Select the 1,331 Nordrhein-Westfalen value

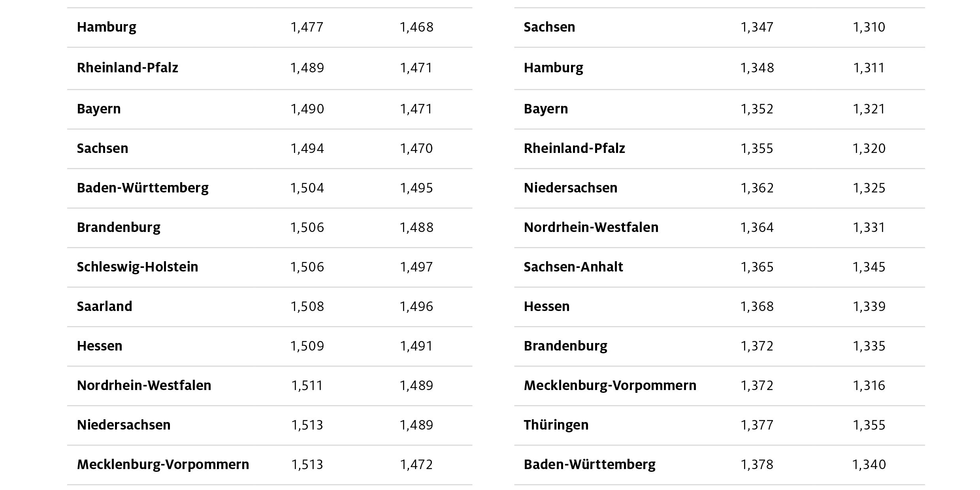click(x=869, y=228)
